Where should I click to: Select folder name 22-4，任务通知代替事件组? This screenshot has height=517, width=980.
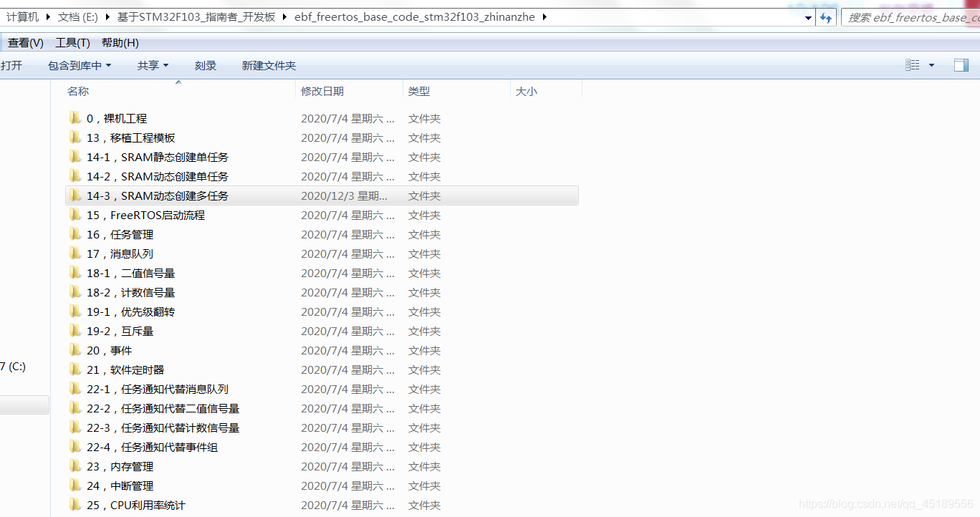(x=153, y=447)
